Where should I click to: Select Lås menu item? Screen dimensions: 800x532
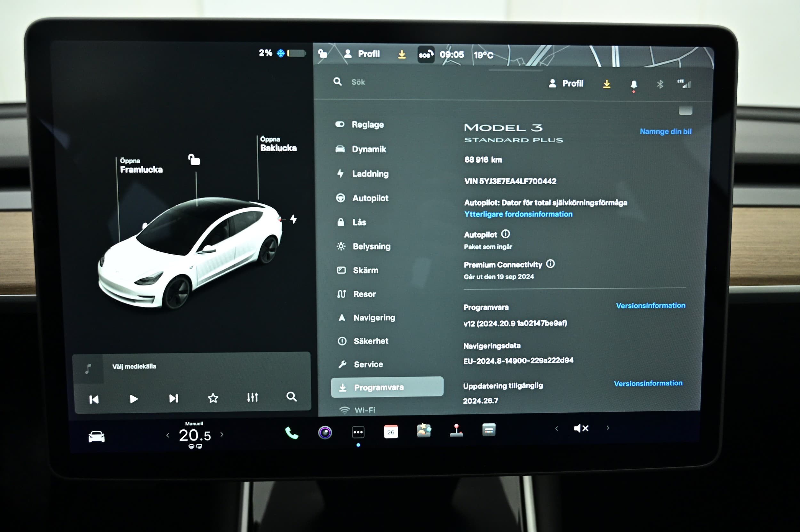point(352,223)
